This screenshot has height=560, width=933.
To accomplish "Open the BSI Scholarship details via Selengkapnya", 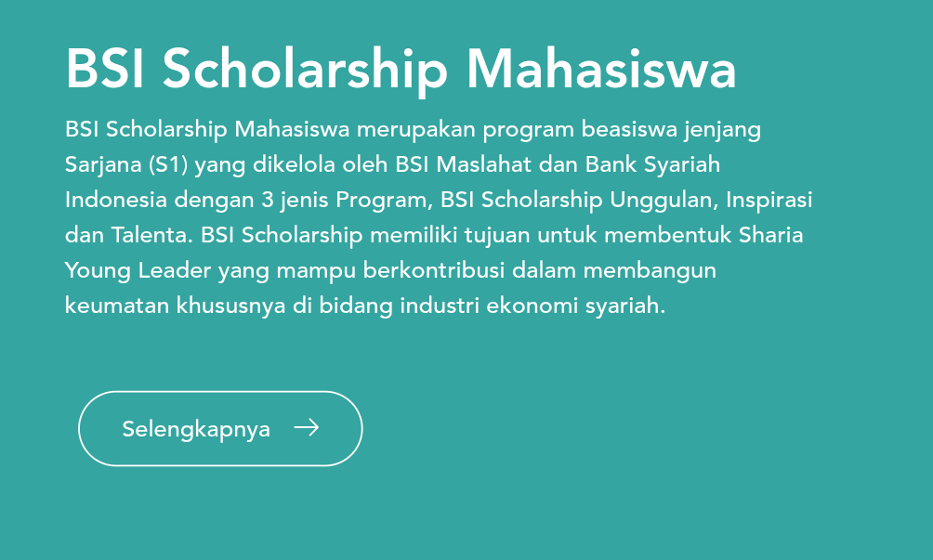I will pyautogui.click(x=219, y=428).
